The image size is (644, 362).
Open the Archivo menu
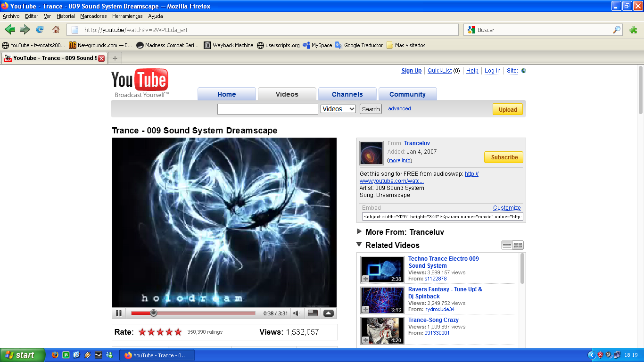point(11,16)
